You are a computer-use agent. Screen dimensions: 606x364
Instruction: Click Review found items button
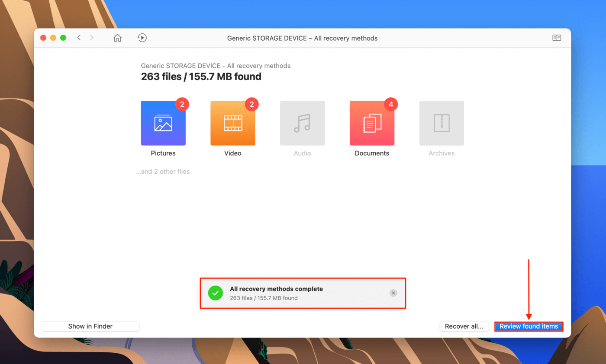pyautogui.click(x=529, y=326)
